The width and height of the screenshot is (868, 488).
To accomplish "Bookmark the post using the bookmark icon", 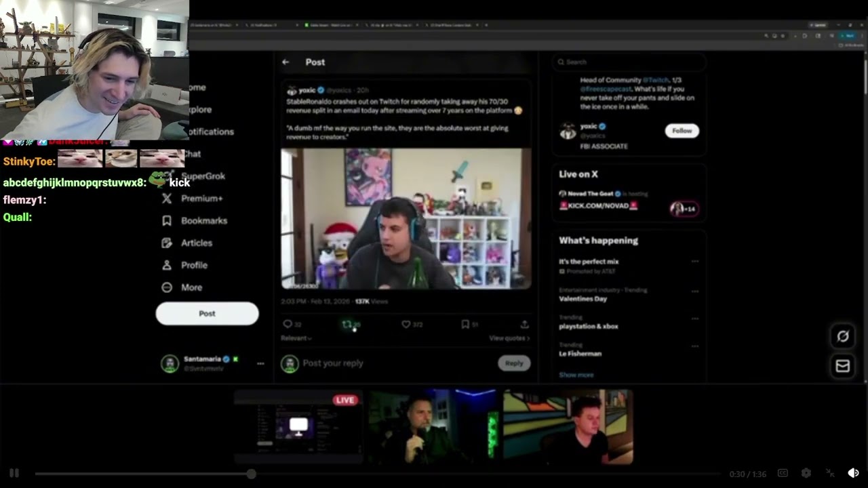I will coord(465,324).
